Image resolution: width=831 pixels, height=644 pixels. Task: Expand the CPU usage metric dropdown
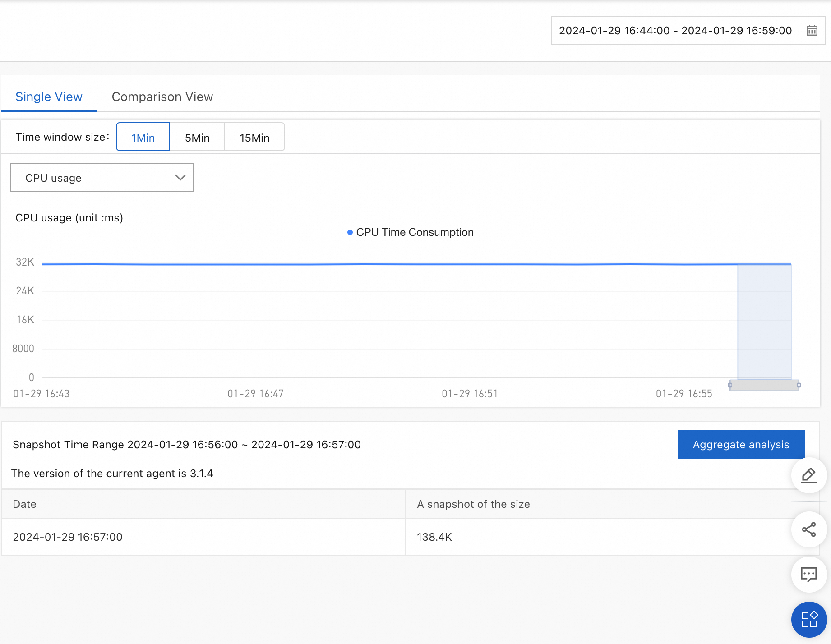coord(102,178)
